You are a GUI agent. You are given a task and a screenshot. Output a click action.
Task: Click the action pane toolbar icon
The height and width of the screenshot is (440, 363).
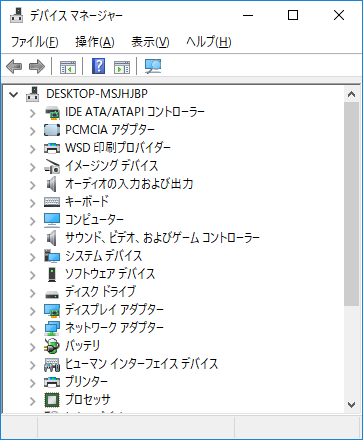click(122, 67)
